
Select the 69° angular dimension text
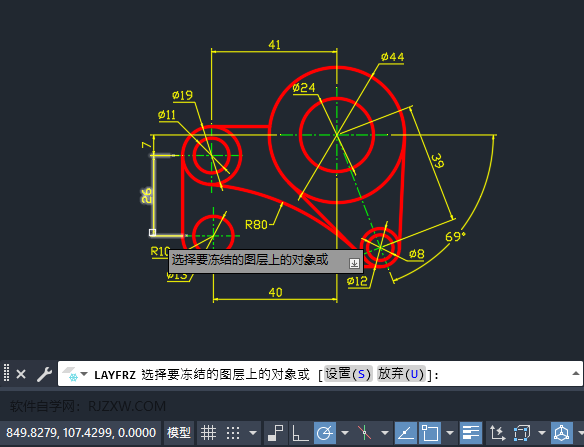coord(456,237)
